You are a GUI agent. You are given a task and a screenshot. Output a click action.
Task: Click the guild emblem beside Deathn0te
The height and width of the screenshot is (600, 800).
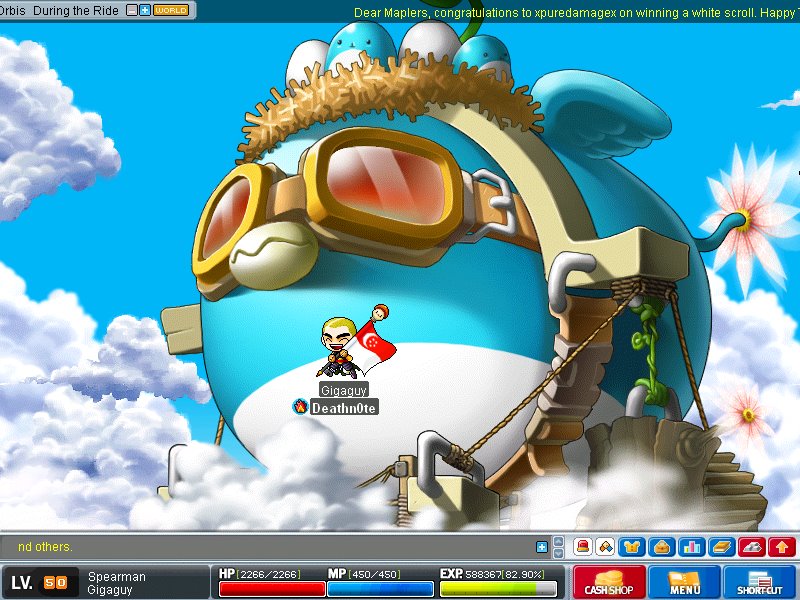(301, 407)
